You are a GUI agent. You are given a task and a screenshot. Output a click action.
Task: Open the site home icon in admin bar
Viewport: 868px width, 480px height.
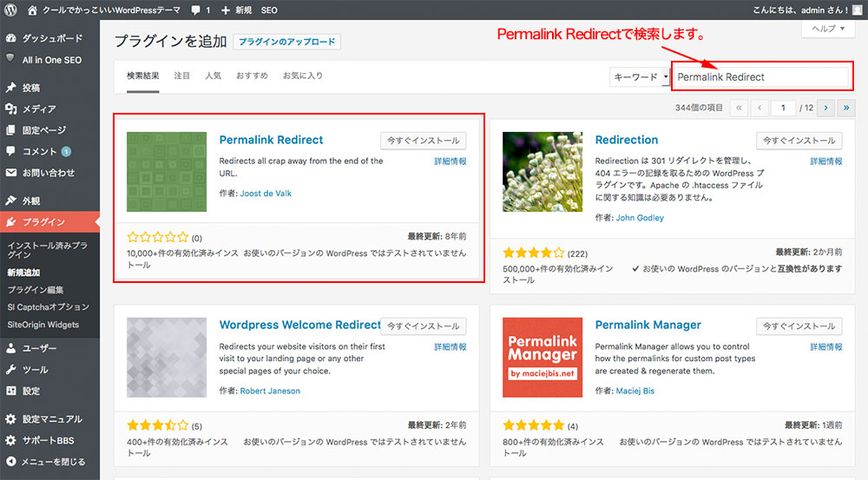[x=32, y=10]
